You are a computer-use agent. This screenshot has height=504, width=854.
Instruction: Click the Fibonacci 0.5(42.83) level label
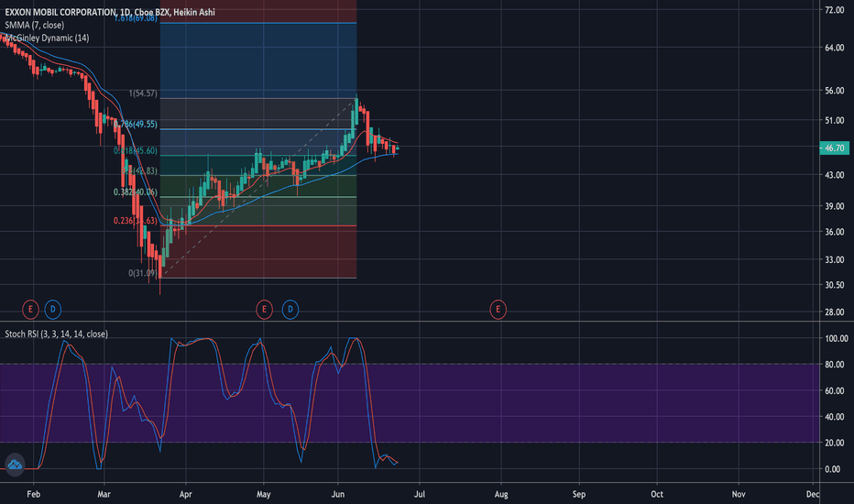[x=139, y=171]
